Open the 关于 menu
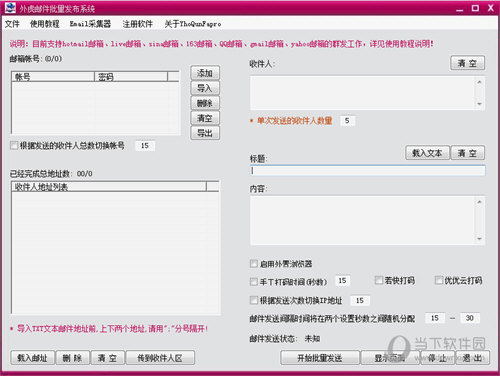 click(x=193, y=24)
